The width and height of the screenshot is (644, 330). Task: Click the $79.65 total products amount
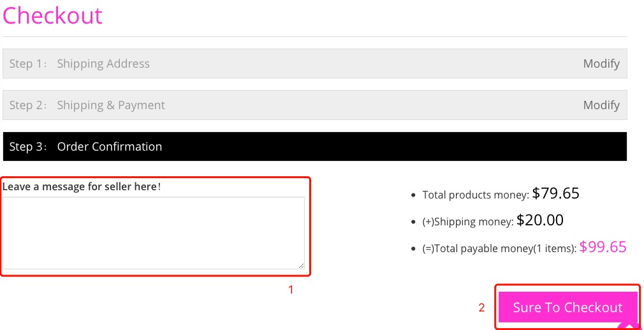[555, 193]
